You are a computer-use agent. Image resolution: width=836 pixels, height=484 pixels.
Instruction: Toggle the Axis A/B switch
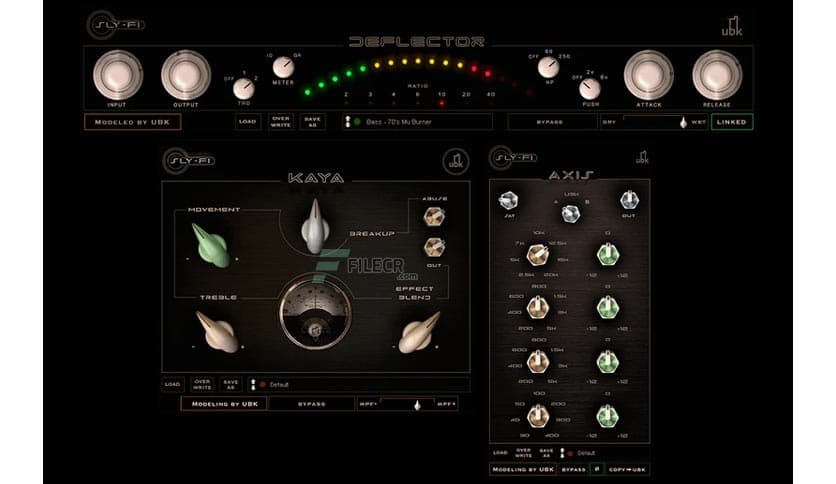(x=570, y=214)
